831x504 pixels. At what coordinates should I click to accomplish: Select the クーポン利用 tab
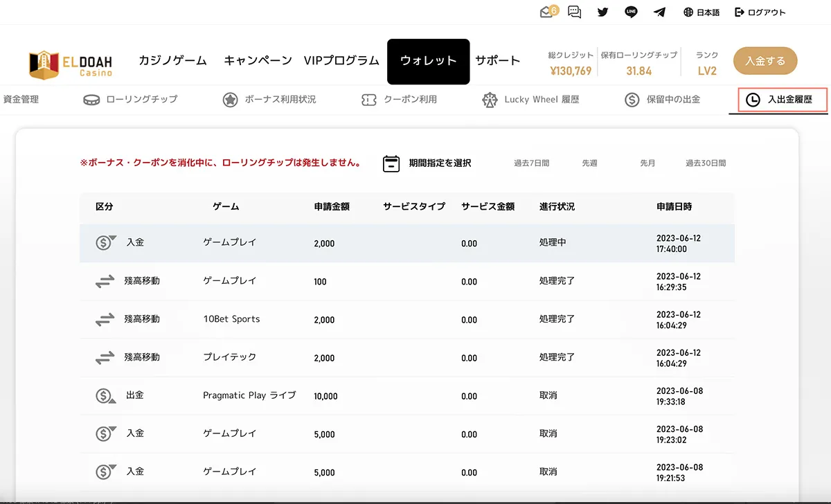(400, 100)
